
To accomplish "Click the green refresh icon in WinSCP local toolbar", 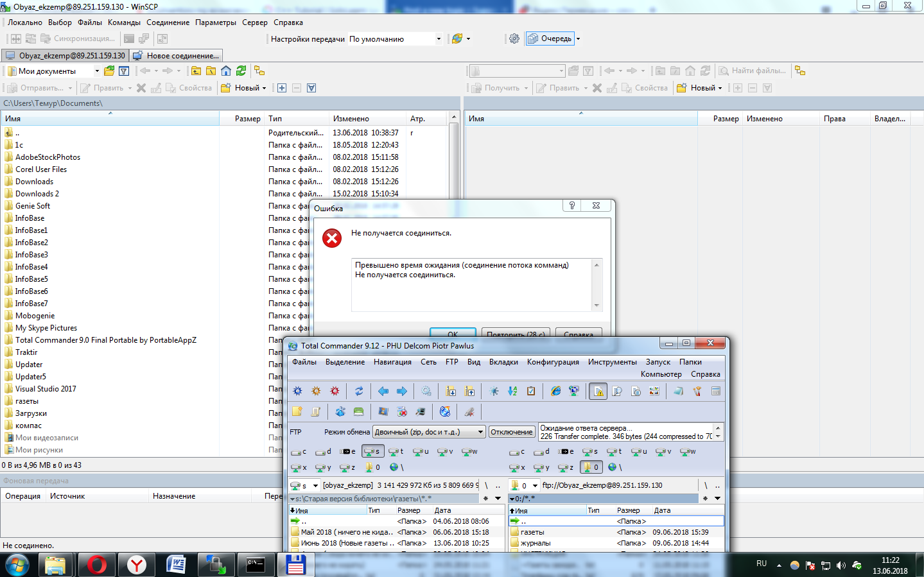I will pos(241,71).
